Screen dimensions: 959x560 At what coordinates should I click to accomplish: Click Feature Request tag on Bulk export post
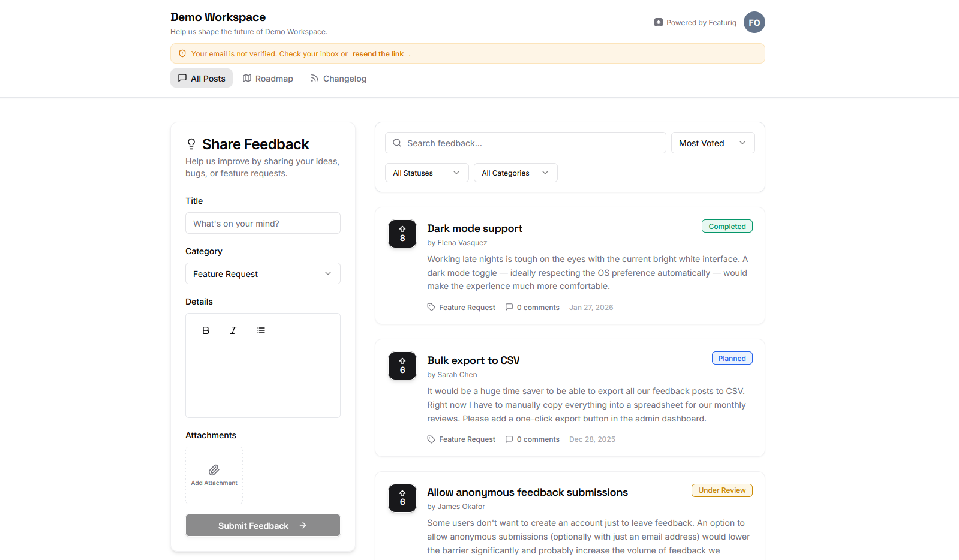[467, 439]
